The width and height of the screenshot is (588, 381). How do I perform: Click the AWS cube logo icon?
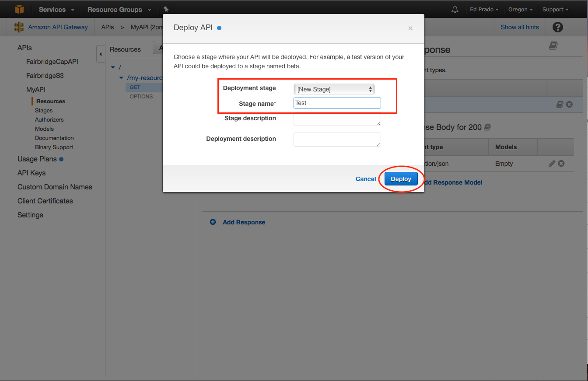[x=19, y=9]
